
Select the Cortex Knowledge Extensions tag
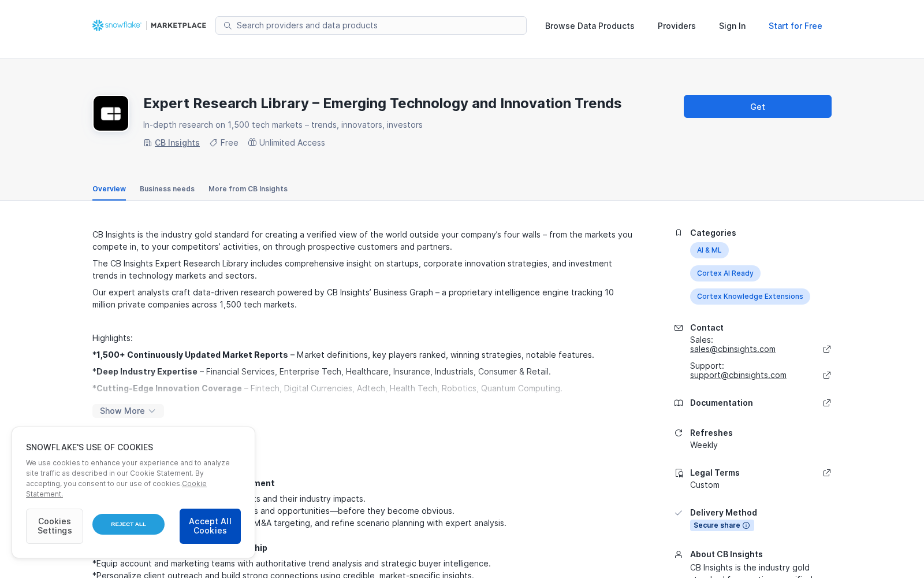click(750, 297)
